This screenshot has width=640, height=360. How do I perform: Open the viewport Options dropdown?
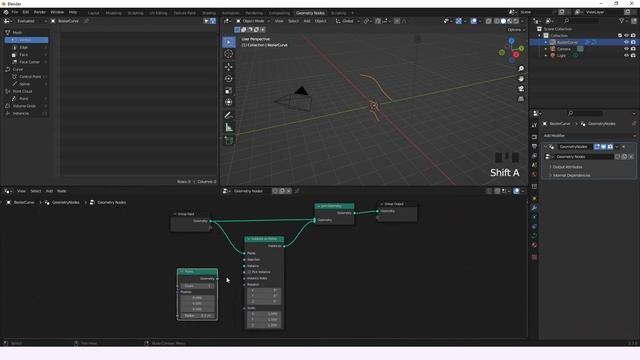point(516,30)
